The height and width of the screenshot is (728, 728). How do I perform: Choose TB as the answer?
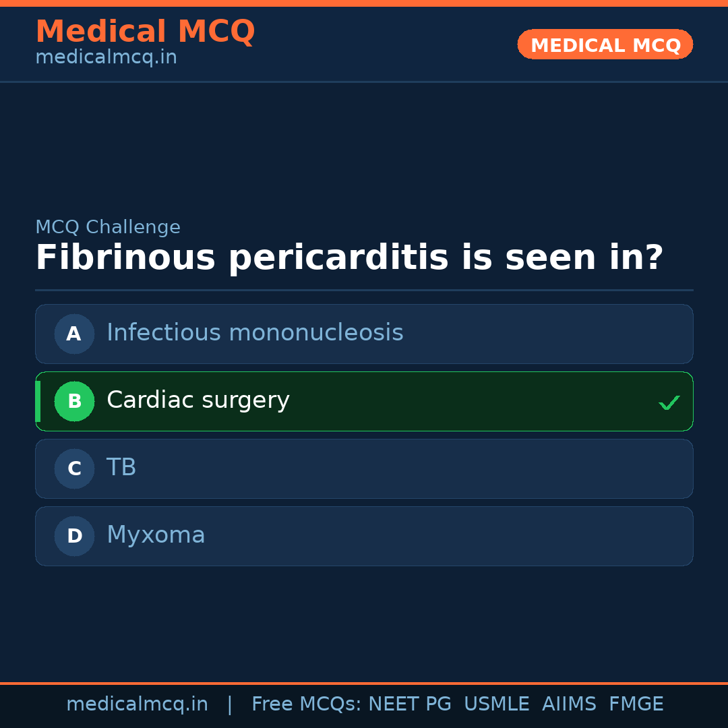121,468
